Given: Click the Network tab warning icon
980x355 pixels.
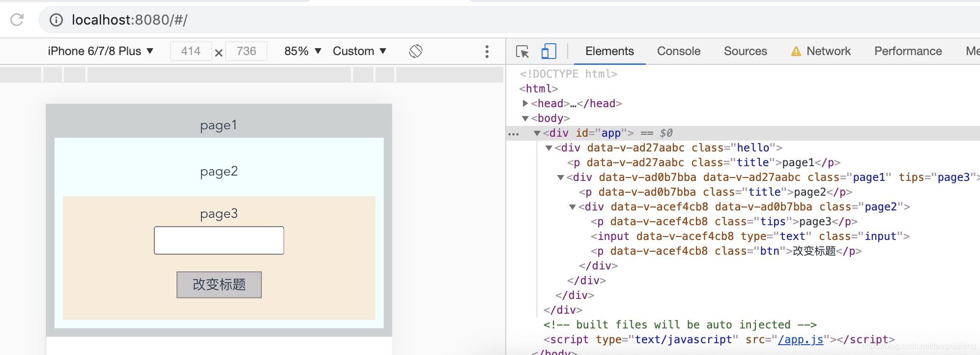Looking at the screenshot, I should [796, 51].
